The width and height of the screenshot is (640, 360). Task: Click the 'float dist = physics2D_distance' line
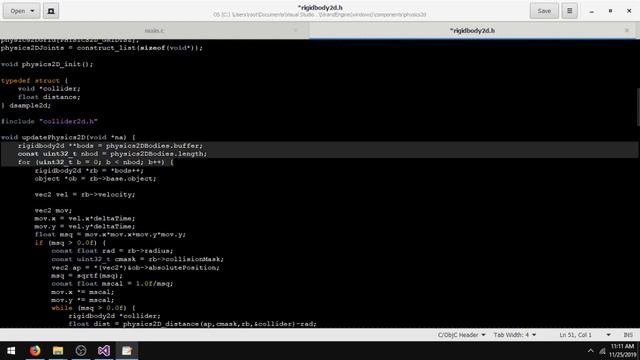(192, 324)
